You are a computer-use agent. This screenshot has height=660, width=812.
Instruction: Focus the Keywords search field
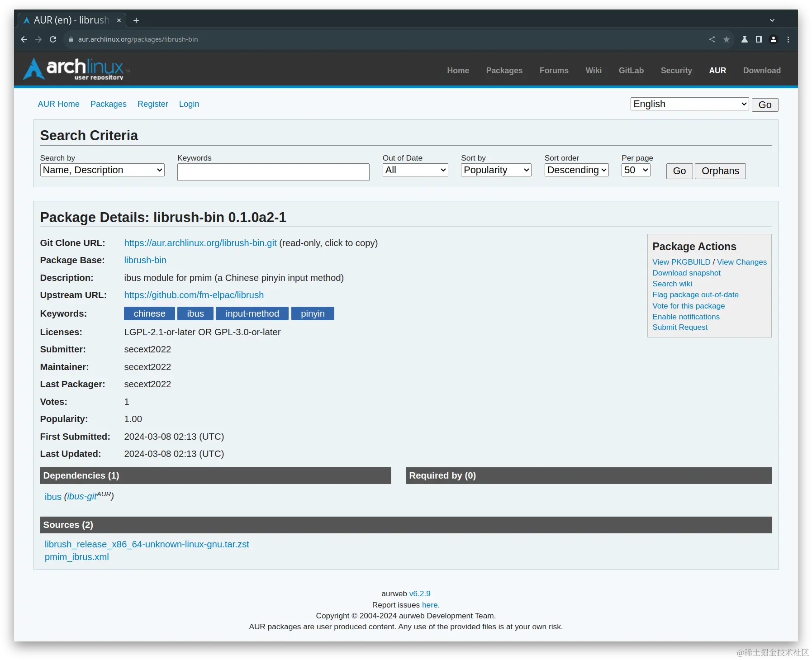273,172
